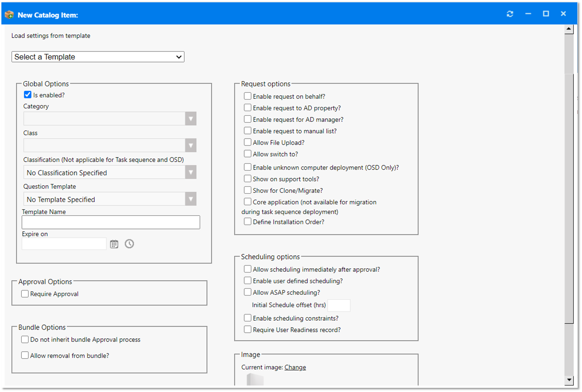Tick Allow File Upload? option
This screenshot has height=392, width=582.
(x=248, y=142)
